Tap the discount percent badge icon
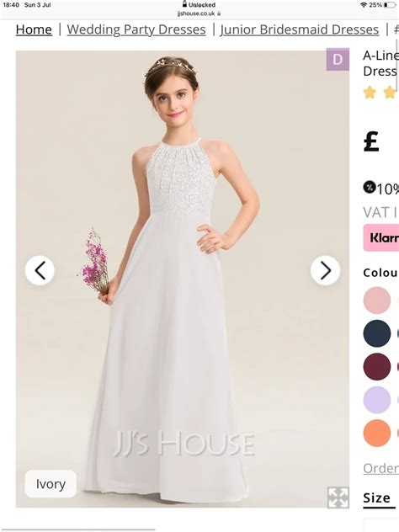This screenshot has height=532, width=399. [370, 187]
